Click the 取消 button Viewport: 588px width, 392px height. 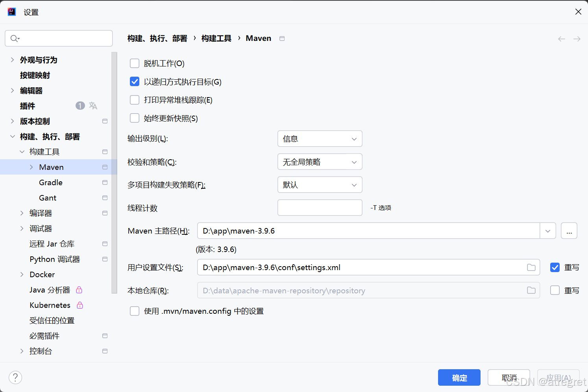coord(509,377)
